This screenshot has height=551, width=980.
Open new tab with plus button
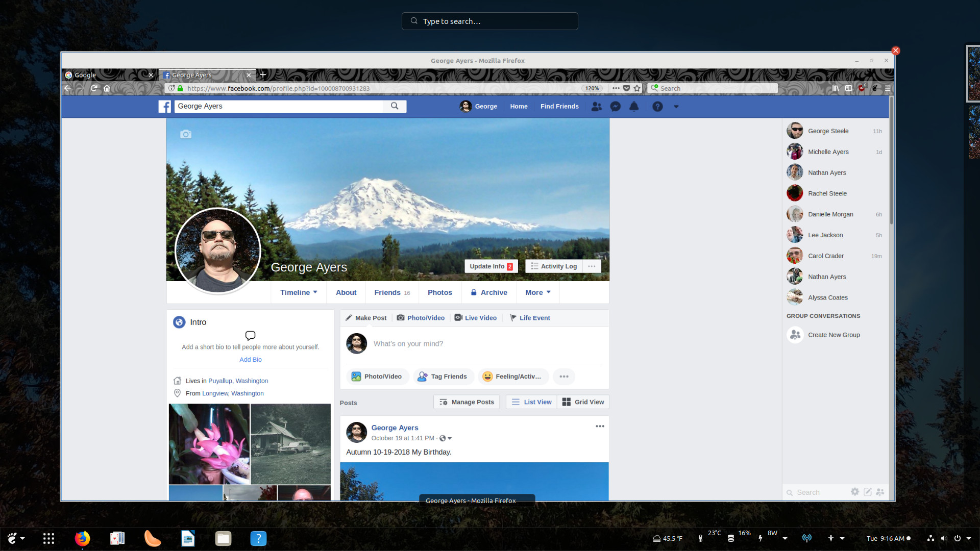coord(263,75)
